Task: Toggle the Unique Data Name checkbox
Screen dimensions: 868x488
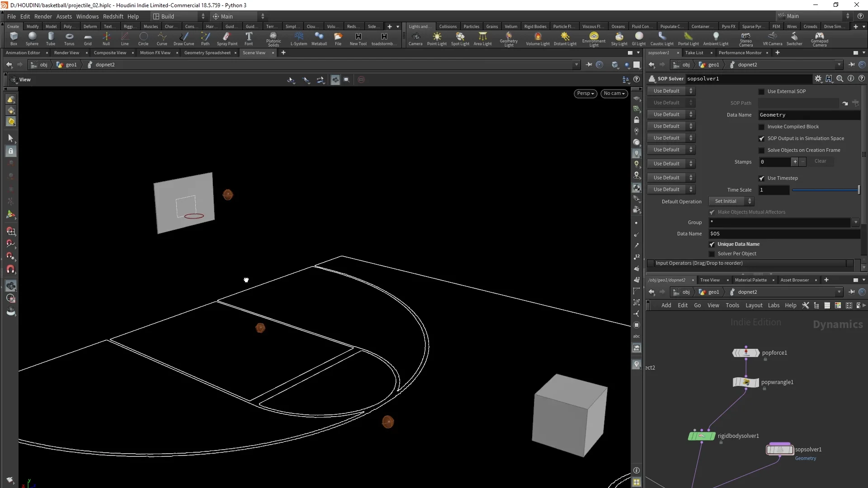Action: click(x=712, y=244)
